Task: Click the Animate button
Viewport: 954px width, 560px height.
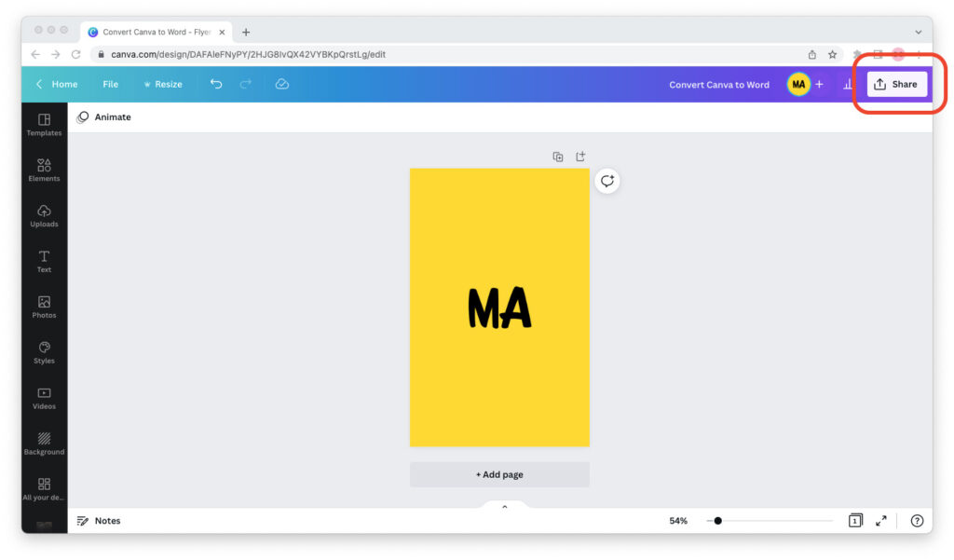Action: [103, 116]
